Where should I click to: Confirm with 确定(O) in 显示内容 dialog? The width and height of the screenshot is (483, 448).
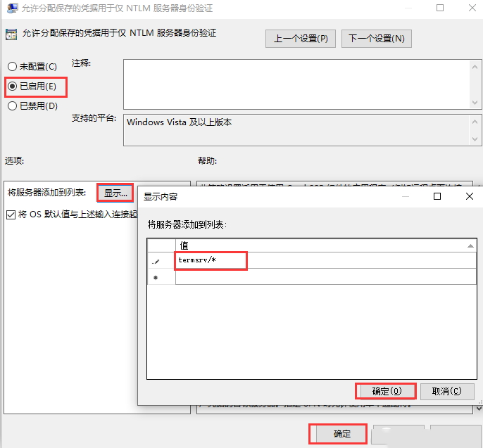[387, 391]
